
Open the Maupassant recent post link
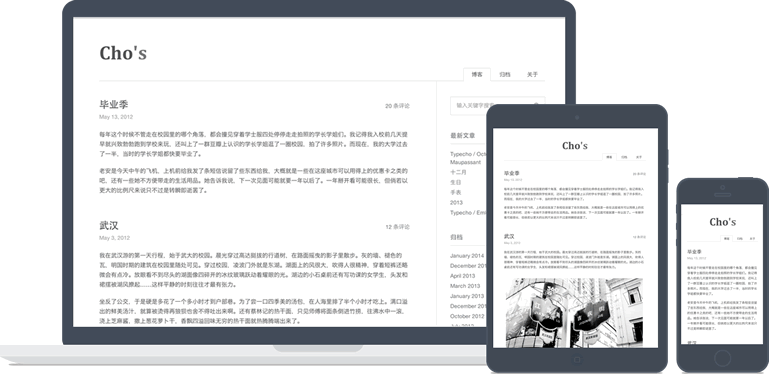465,162
